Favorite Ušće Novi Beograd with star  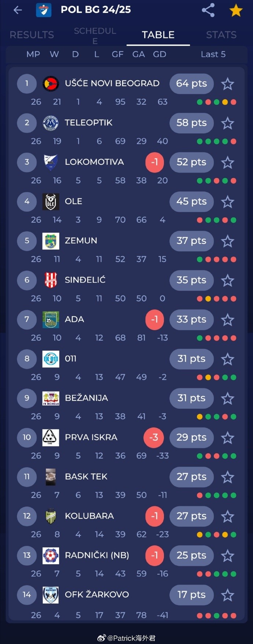(x=228, y=84)
